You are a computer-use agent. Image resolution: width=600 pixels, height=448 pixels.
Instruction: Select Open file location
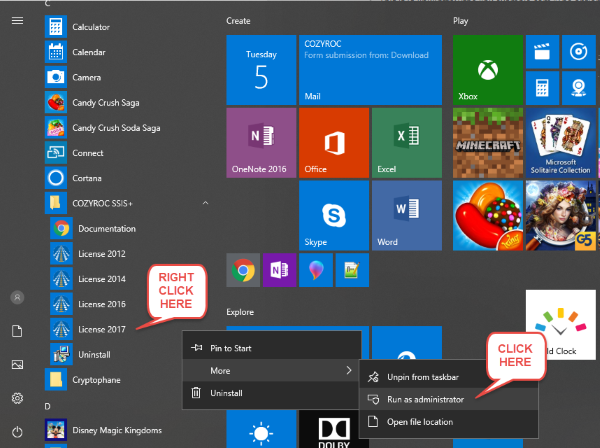(448, 422)
